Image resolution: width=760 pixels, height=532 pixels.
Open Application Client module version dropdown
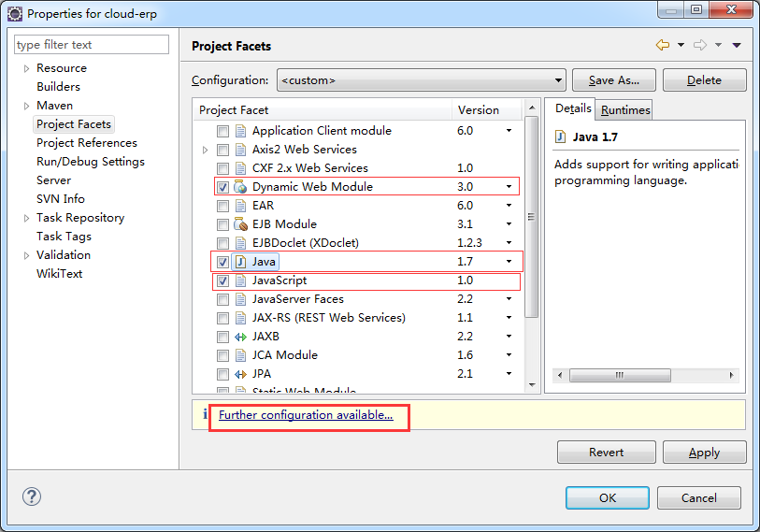pyautogui.click(x=509, y=131)
